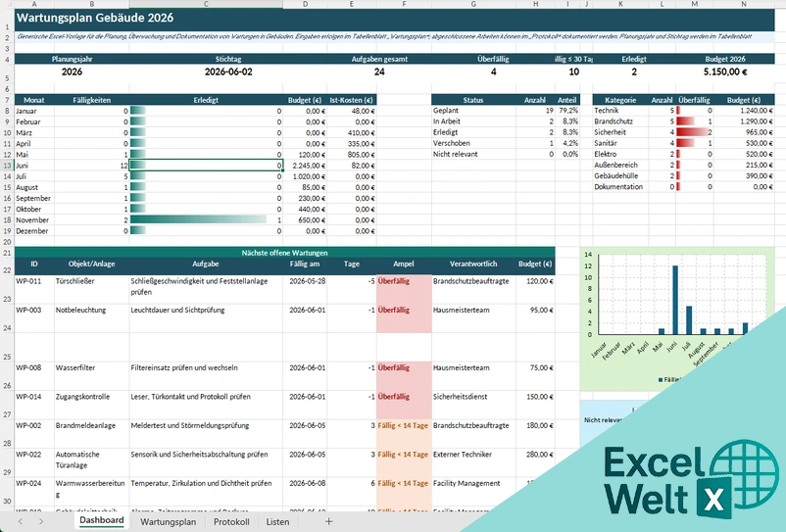Select ID cell WP-011
The width and height of the screenshot is (786, 532).
point(34,289)
